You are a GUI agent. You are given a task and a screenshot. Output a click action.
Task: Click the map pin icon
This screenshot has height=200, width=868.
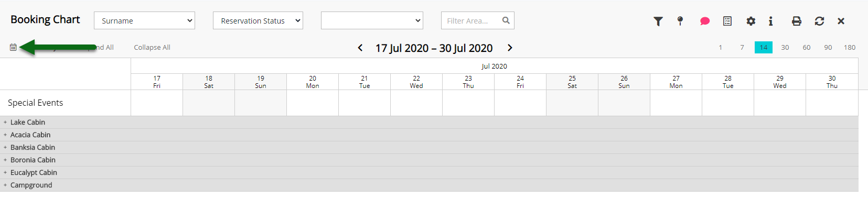tap(680, 21)
